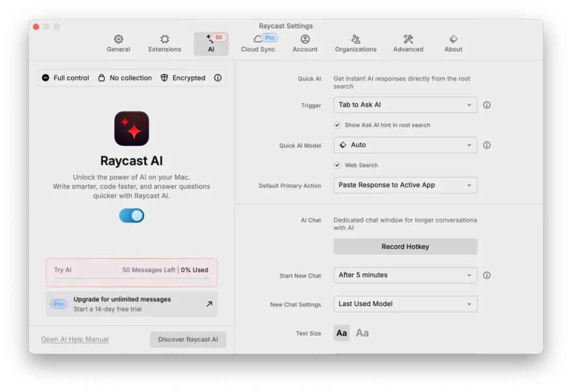
Task: Show info about the Trigger setting
Action: 487,105
